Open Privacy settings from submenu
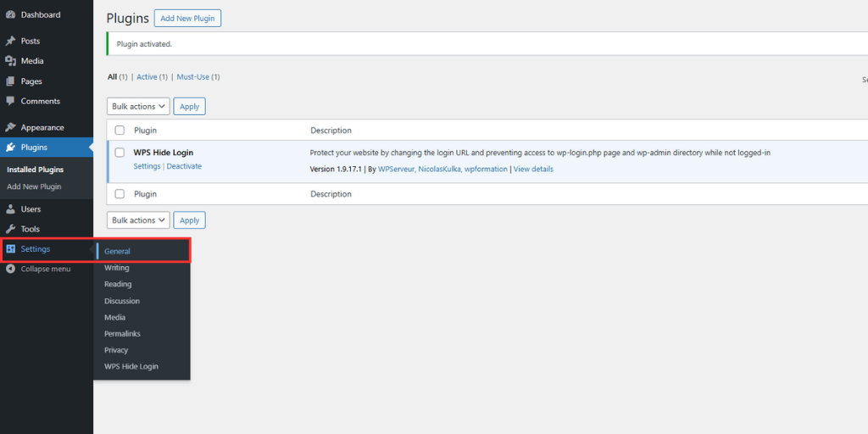Viewport: 868px width, 434px height. (x=116, y=350)
